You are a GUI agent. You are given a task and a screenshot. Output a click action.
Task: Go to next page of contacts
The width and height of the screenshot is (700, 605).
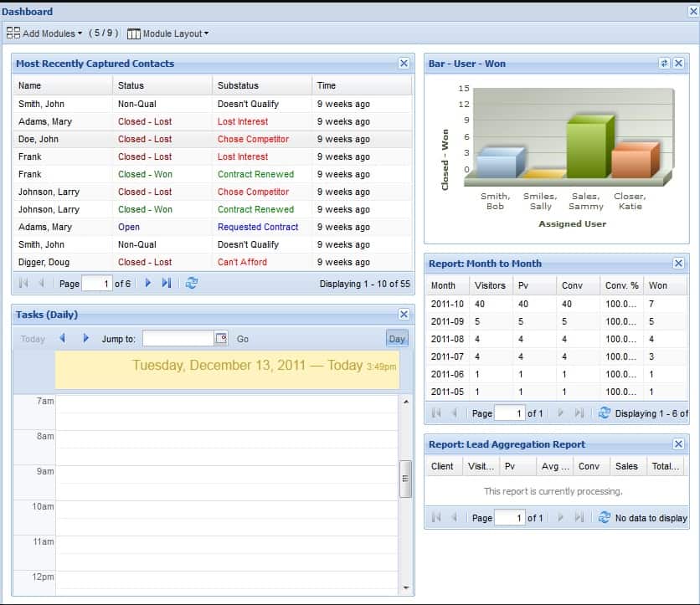(x=148, y=284)
